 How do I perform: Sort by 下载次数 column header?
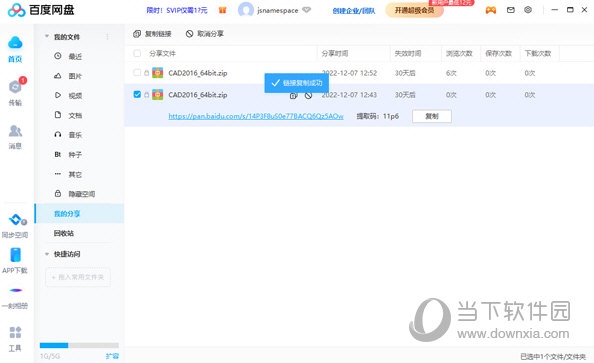point(538,53)
